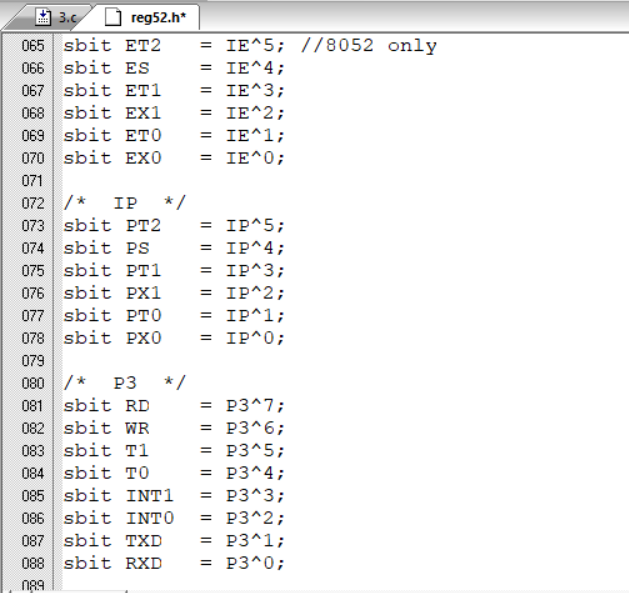629x593 pixels.
Task: Click line number 088 in gutter
Action: click(x=33, y=563)
